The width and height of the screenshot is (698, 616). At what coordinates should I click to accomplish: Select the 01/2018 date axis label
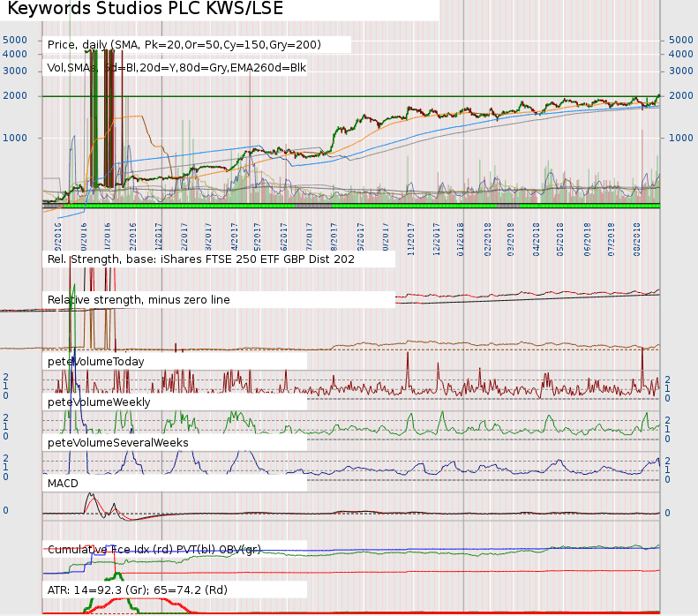(461, 239)
